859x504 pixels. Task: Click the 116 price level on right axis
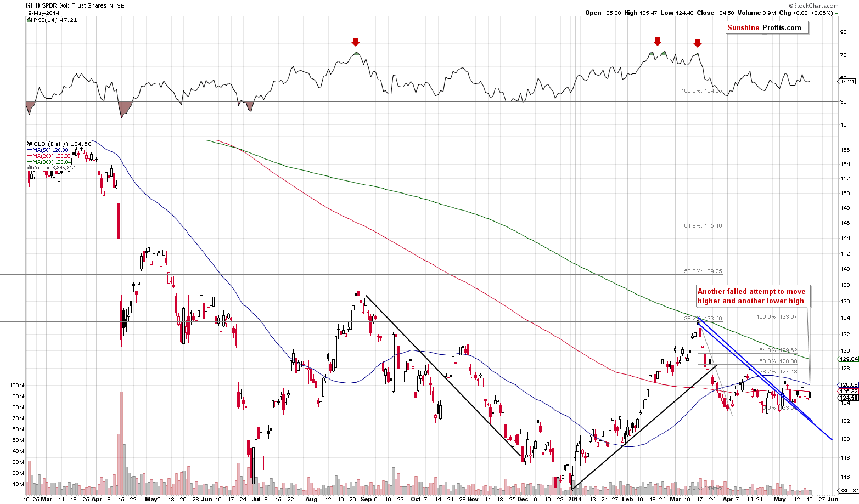coord(845,478)
